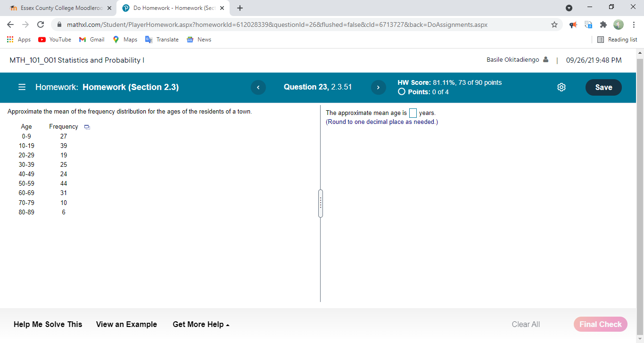
Task: Go to the previous question arrow
Action: pos(258,88)
